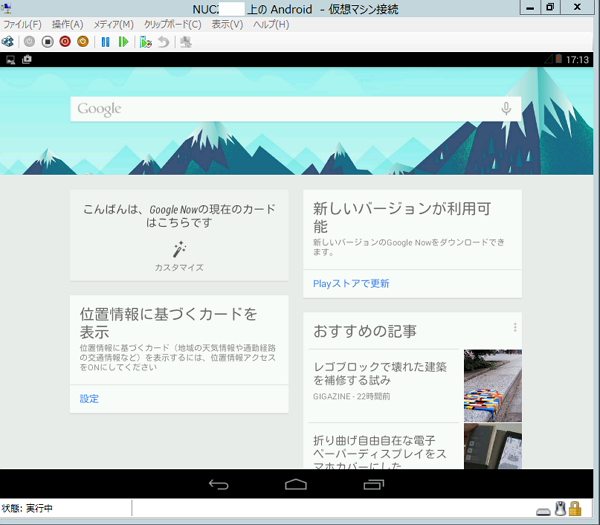Click the Lego block article thumbnail
600x525 pixels.
point(493,385)
